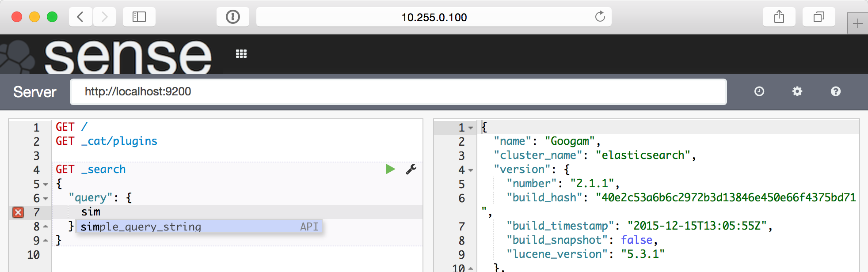
Task: Fold the root object on response line 1
Action: click(471, 128)
